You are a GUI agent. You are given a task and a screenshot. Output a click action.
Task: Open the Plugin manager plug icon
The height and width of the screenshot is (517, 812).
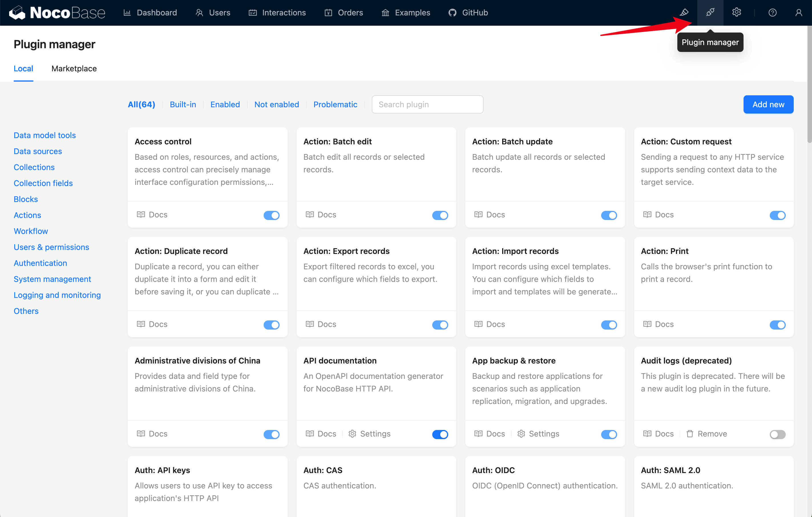point(710,13)
